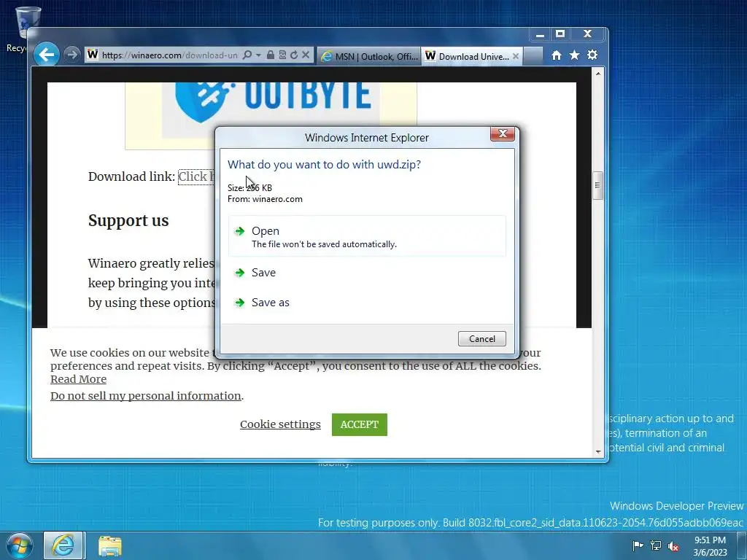Switch to the MSN Outlook tab
Image resolution: width=747 pixels, height=560 pixels.
coord(369,56)
